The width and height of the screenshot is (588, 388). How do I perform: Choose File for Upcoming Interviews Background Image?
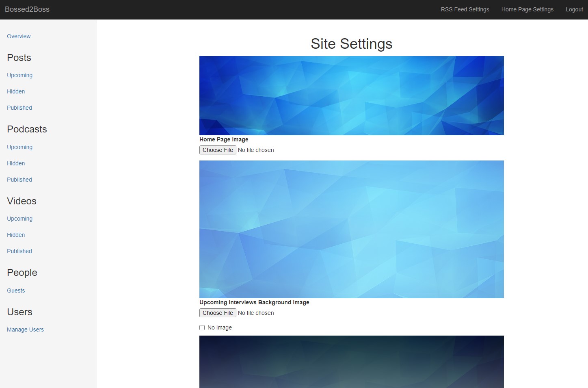click(x=218, y=313)
